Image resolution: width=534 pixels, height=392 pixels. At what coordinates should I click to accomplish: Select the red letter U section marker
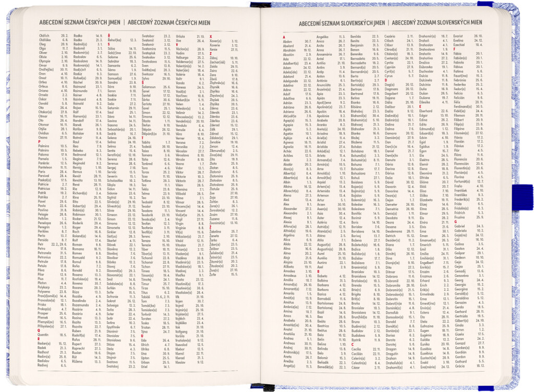(x=142, y=336)
